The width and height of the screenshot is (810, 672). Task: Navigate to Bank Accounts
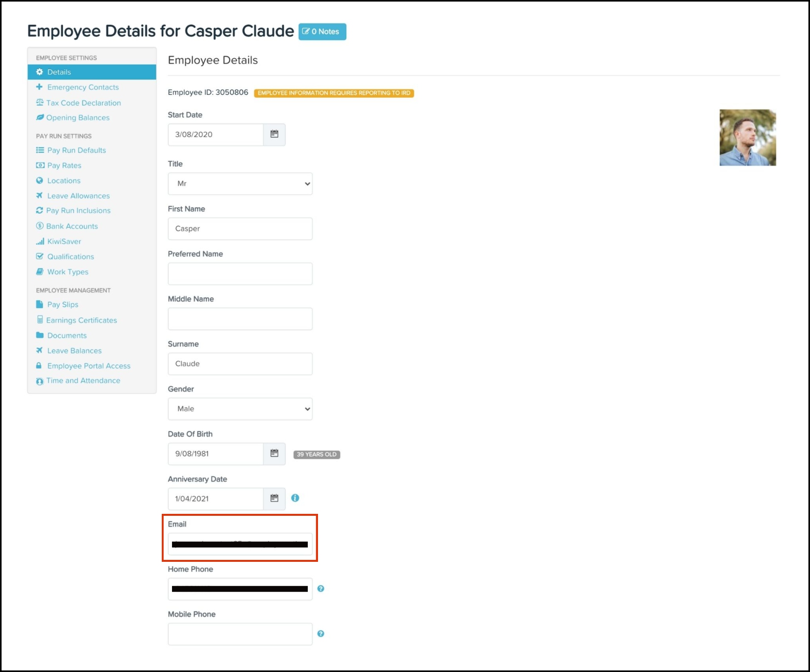(72, 226)
